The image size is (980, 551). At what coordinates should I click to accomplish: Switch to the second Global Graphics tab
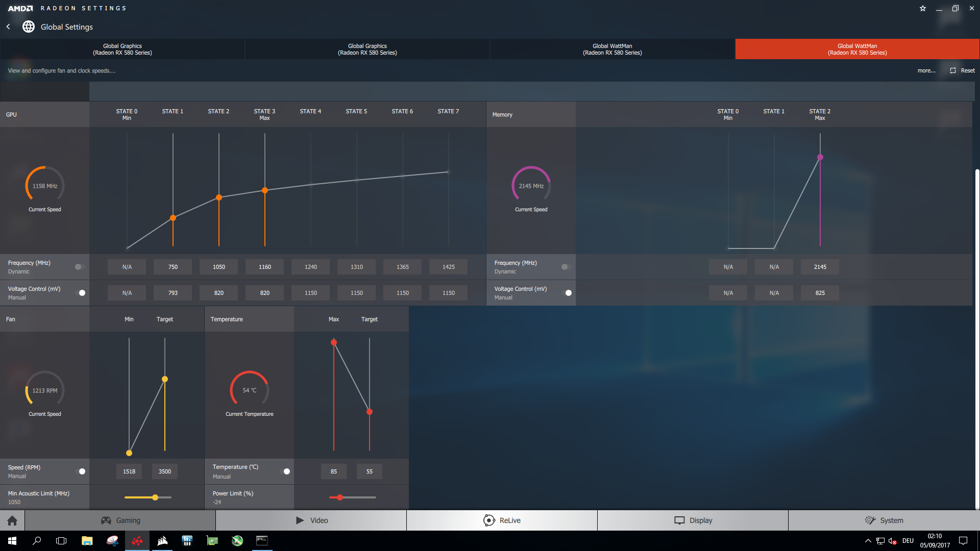click(x=367, y=49)
